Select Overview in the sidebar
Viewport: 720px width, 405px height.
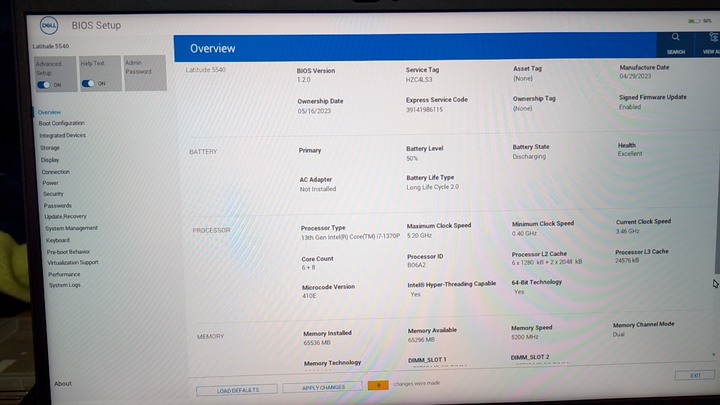[49, 112]
